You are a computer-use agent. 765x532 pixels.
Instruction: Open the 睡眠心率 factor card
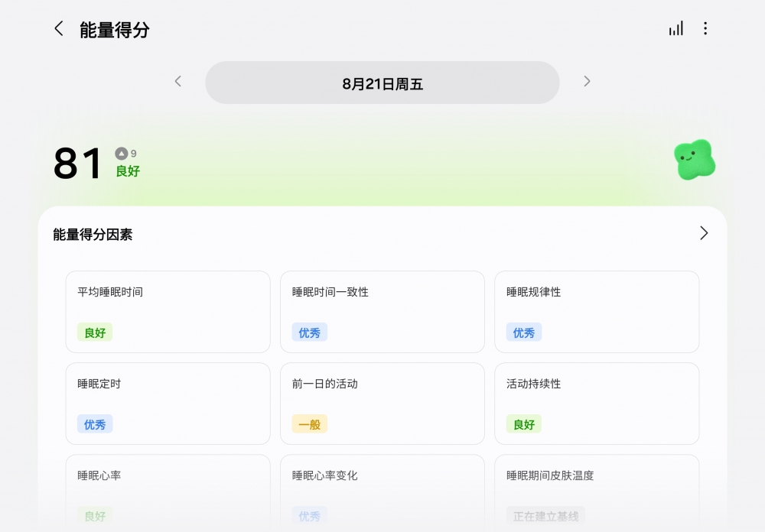[x=168, y=493]
